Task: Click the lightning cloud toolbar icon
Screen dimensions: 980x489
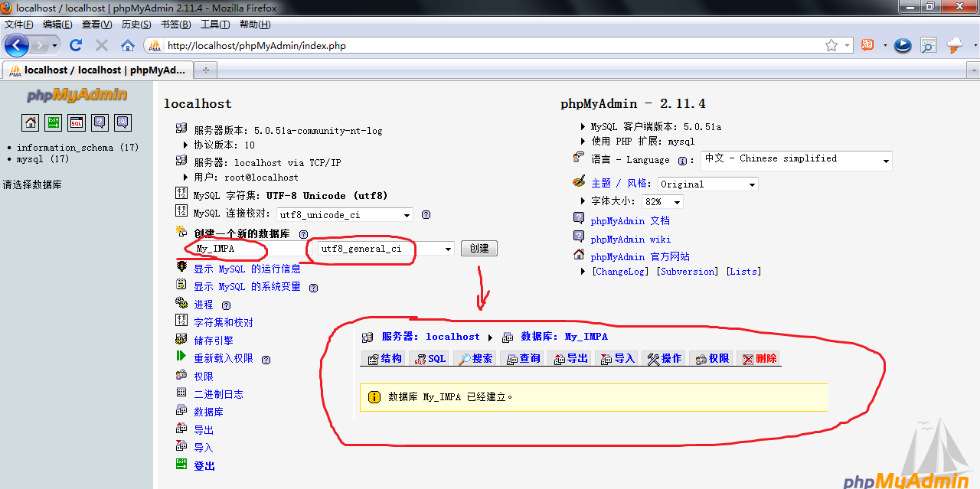Action: point(955,46)
